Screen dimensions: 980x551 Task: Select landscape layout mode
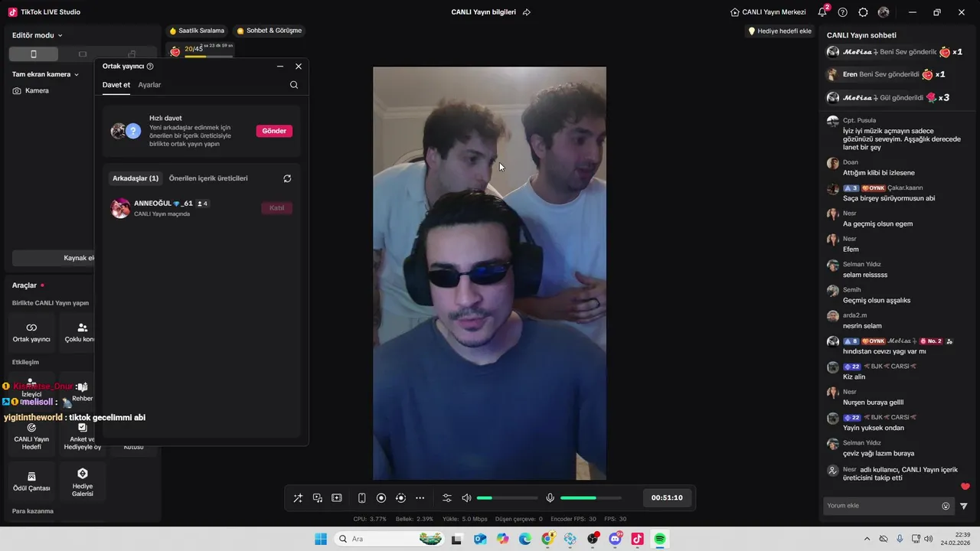click(x=83, y=54)
